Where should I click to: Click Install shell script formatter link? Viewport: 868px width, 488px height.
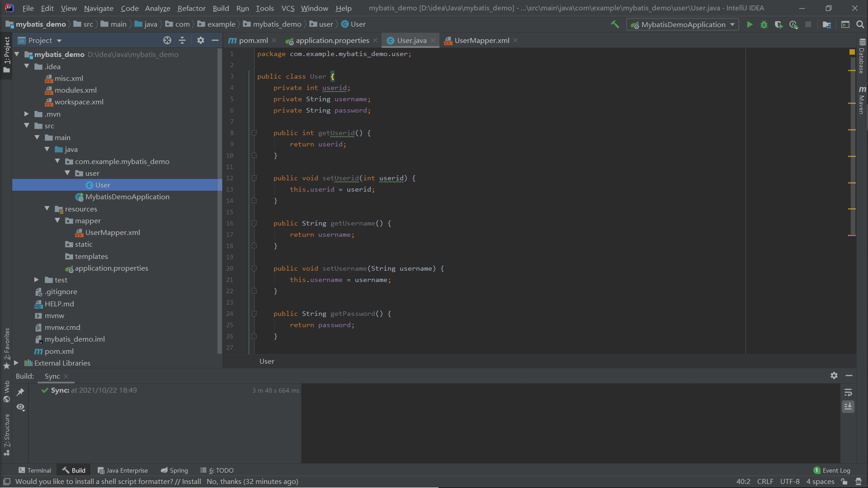[191, 482]
